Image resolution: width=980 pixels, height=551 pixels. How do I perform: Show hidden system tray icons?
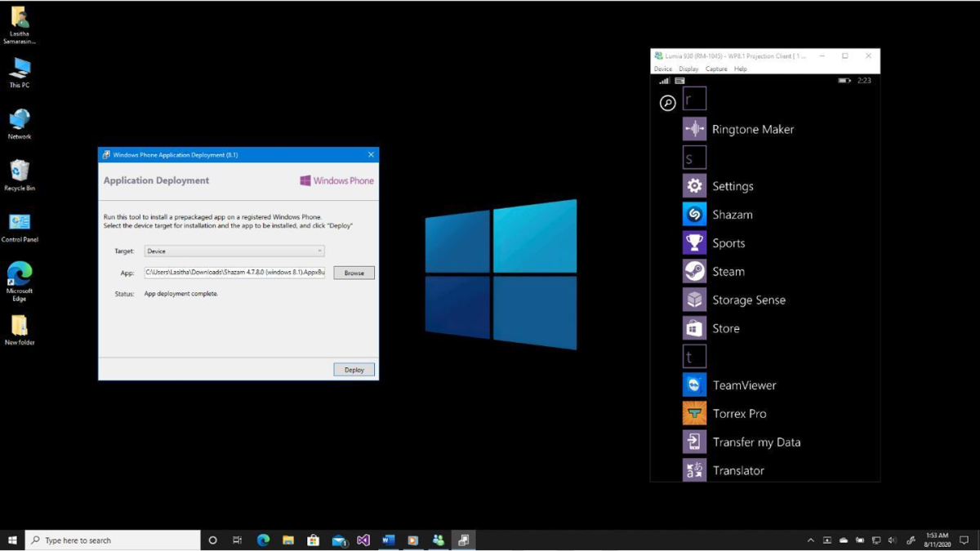(810, 540)
